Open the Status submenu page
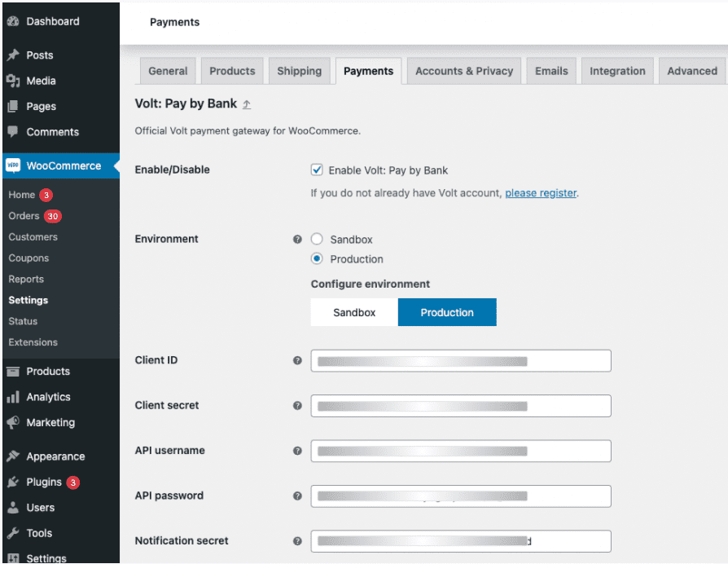The image size is (728, 564). 23,321
